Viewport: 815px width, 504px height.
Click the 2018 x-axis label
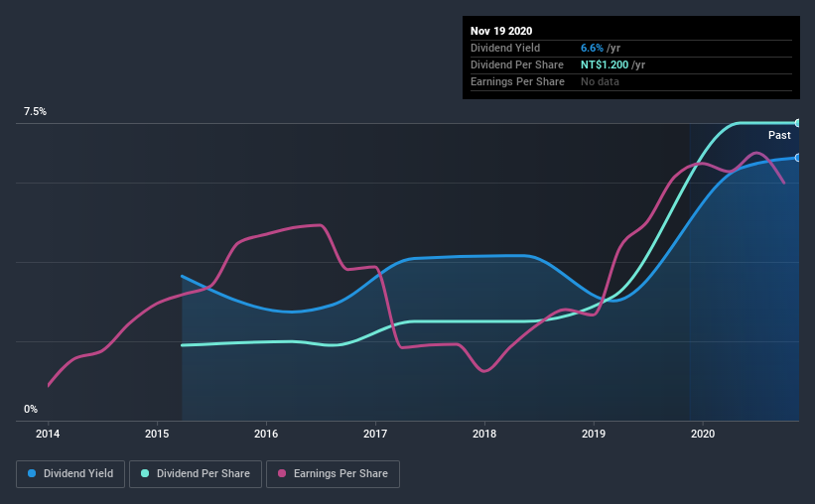tap(484, 434)
